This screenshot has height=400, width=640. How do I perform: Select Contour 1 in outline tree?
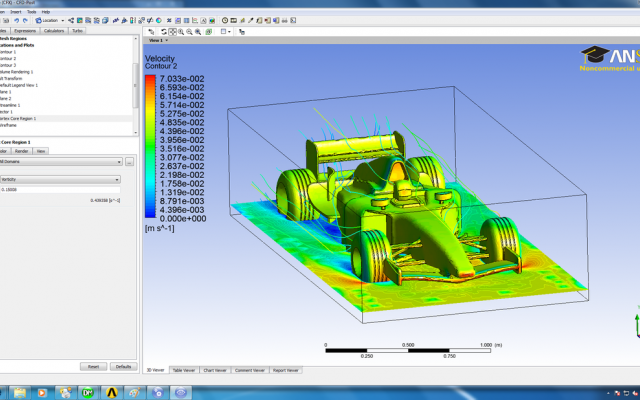click(x=8, y=52)
